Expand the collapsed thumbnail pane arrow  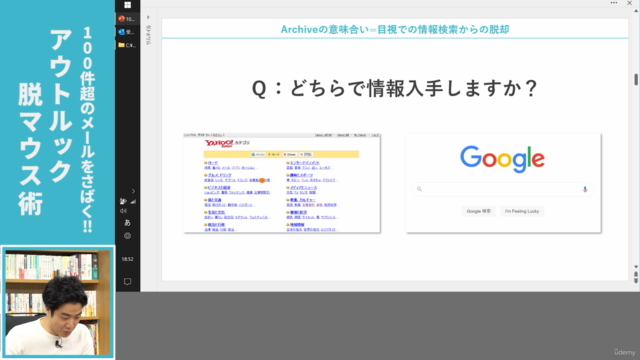(148, 17)
